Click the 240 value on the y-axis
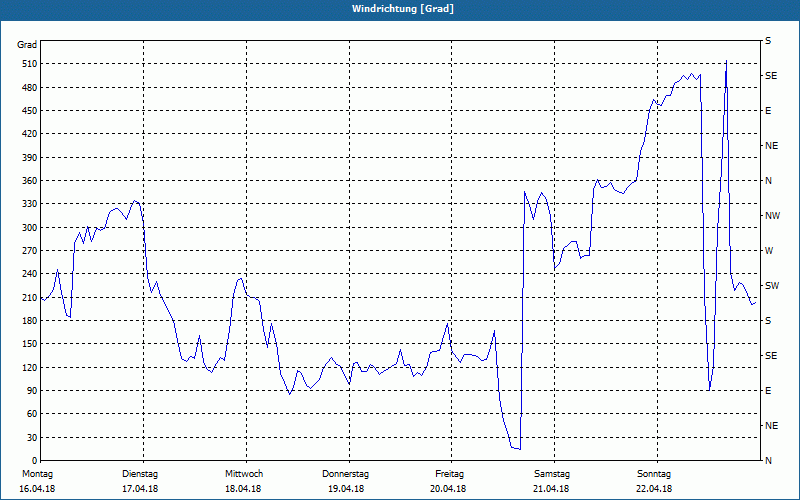The image size is (800, 500). tap(30, 274)
